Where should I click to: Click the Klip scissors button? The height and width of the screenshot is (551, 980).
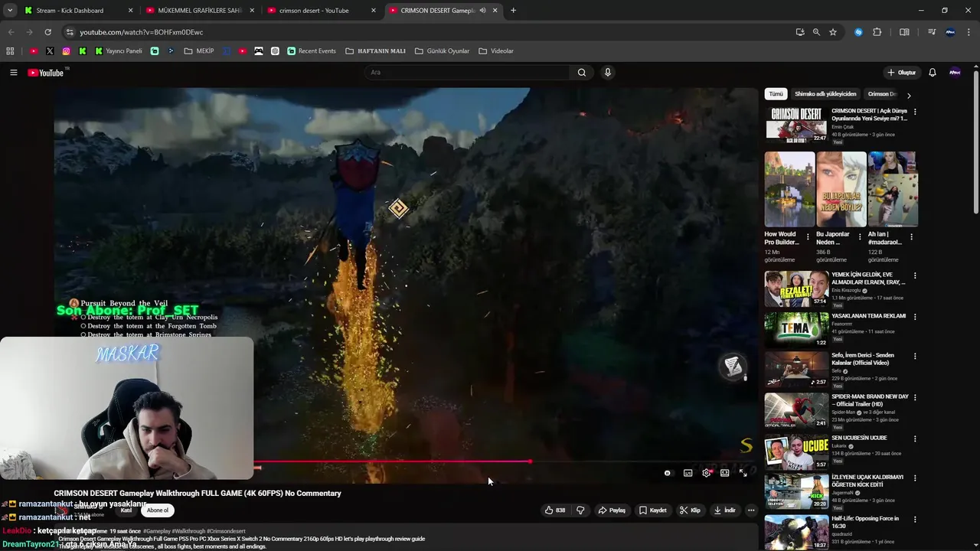[690, 510]
